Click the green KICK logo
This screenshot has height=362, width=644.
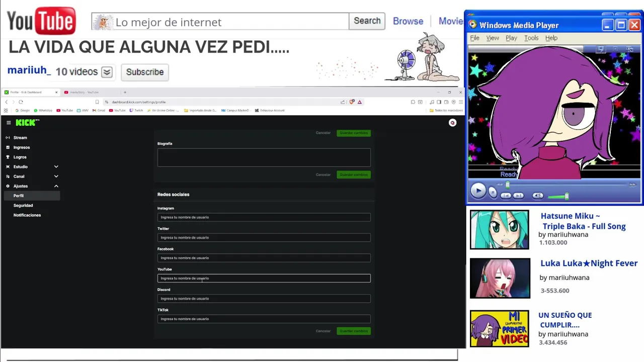coord(26,123)
